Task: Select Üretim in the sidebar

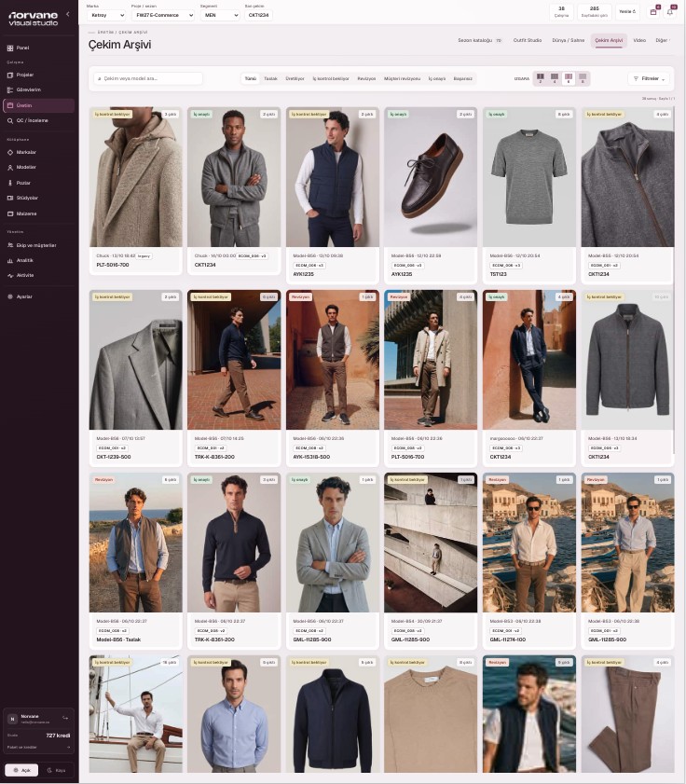Action: (38, 105)
